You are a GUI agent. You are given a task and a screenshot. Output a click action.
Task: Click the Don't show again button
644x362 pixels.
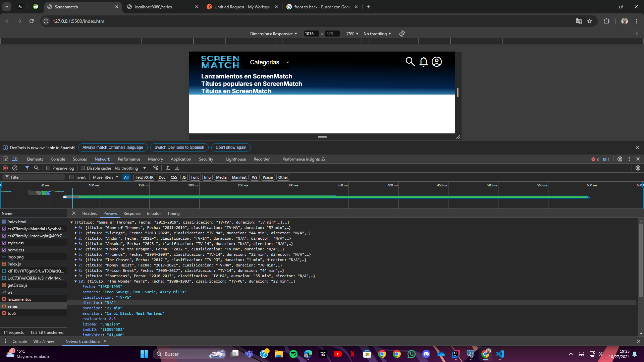231,147
